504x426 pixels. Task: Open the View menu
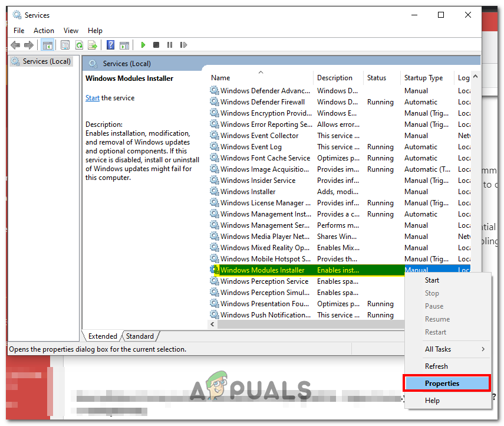click(x=71, y=31)
